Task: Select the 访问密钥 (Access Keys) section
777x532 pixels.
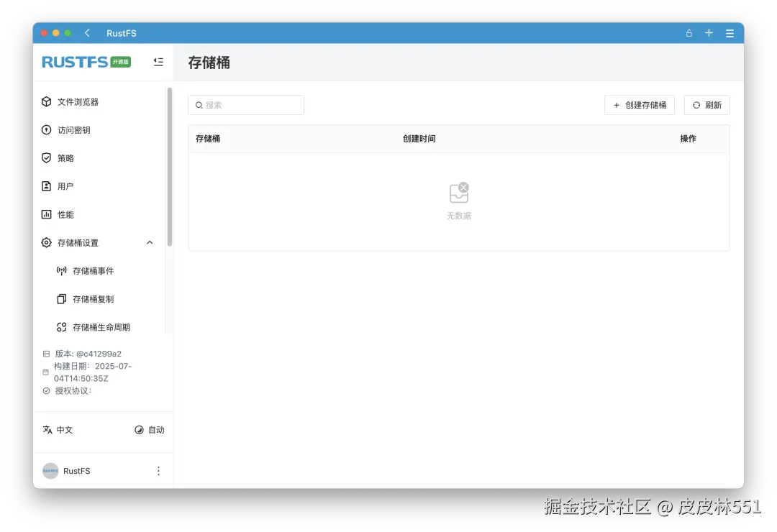Action: [x=72, y=130]
